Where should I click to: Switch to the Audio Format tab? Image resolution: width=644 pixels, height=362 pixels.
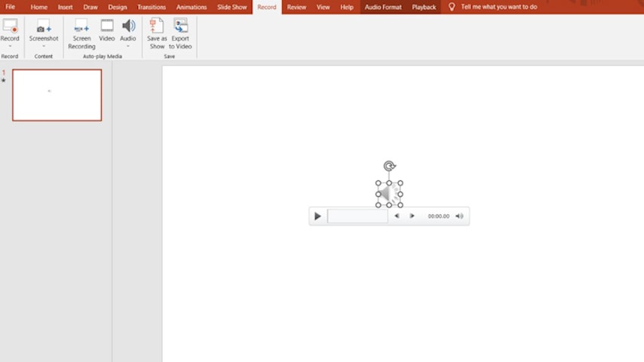[x=383, y=7]
